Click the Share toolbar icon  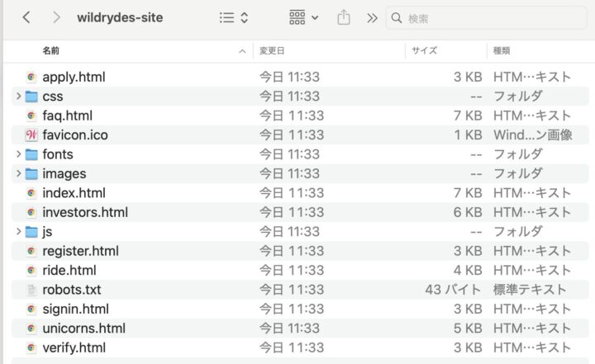345,17
